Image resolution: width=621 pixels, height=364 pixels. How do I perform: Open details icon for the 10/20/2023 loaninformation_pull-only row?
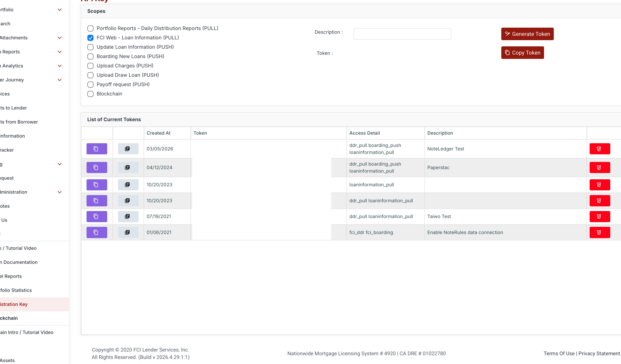click(x=128, y=185)
